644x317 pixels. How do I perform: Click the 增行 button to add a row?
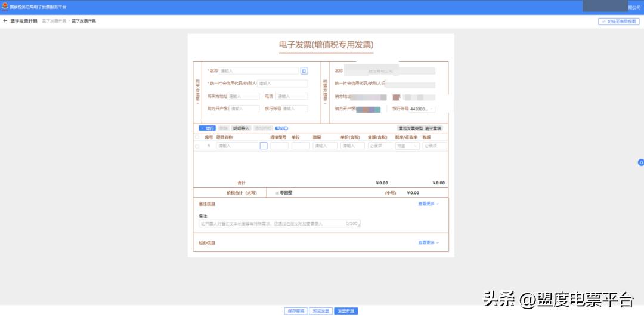coord(207,128)
